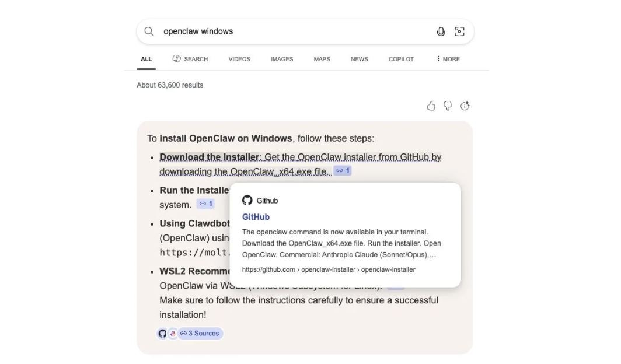
Task: Click inside the openclaw windows search field
Action: tap(233, 31)
